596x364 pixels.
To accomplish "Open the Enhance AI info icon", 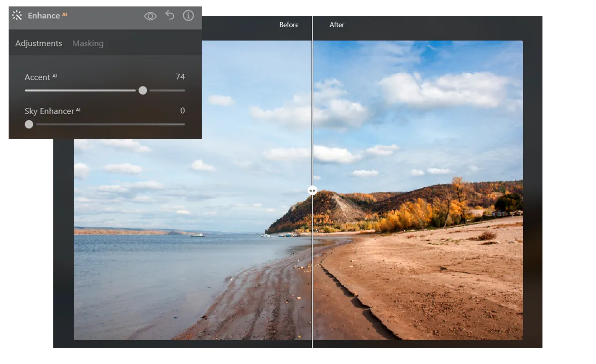I will (x=188, y=15).
